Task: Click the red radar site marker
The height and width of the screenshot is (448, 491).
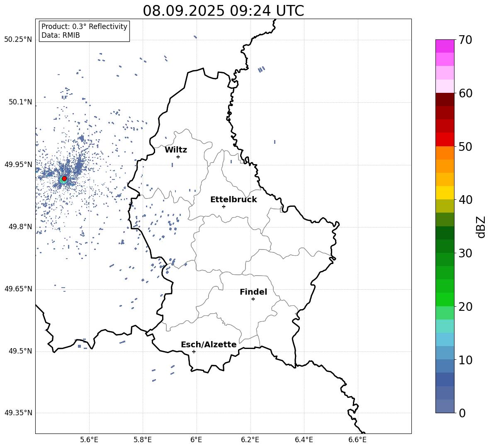Action: 64,179
